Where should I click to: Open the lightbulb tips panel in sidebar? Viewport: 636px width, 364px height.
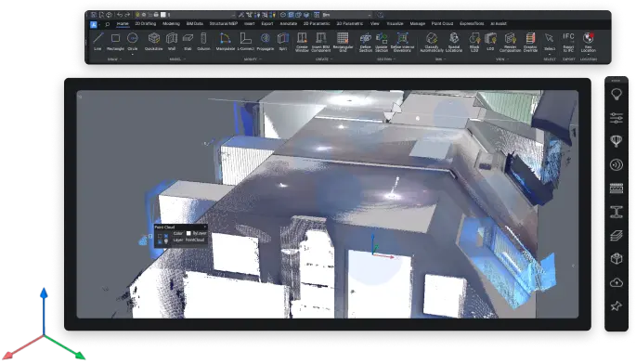(x=617, y=94)
